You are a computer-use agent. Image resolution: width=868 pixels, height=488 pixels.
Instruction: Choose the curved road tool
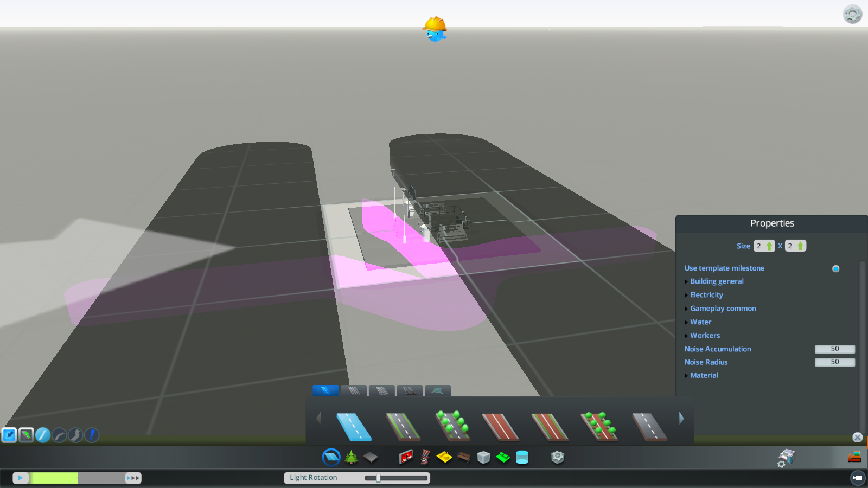[59, 435]
